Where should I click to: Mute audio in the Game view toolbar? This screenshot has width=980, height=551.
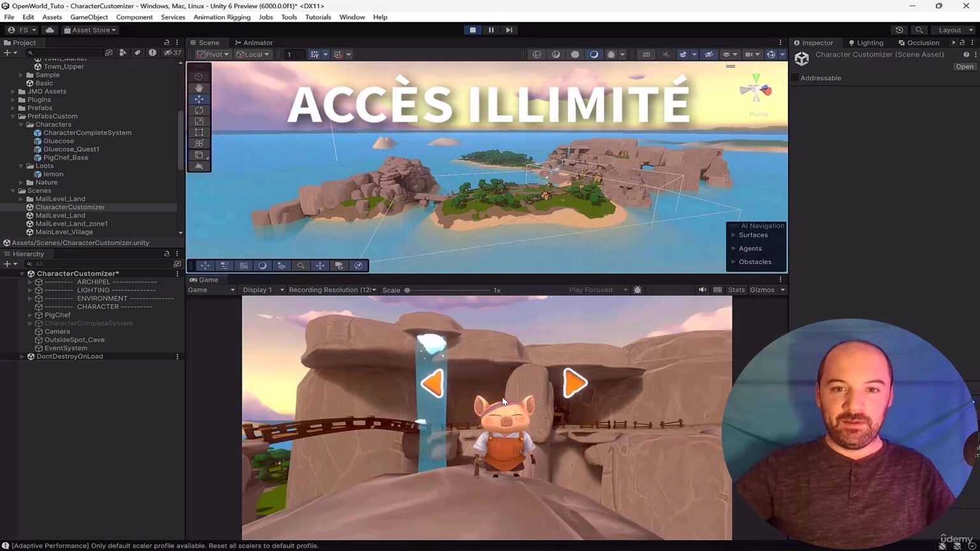coord(702,290)
